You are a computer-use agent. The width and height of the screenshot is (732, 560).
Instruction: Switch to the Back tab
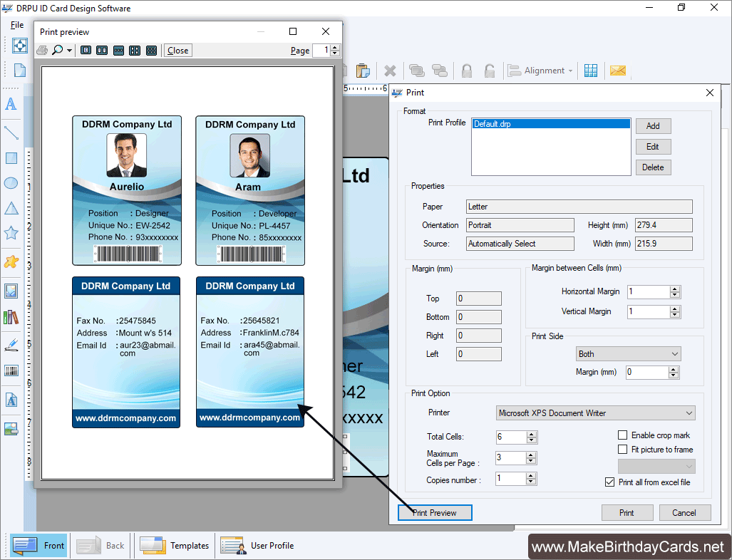click(x=103, y=545)
